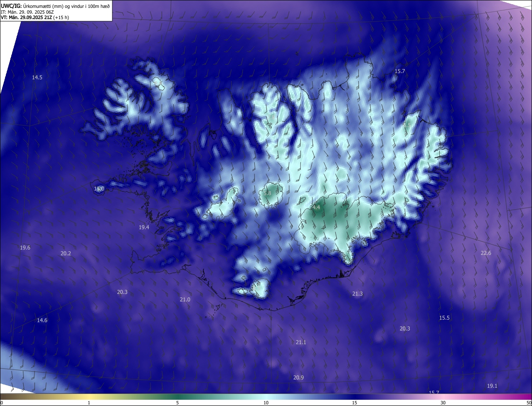Click the 14.6 value label
This screenshot has width=532, height=406.
[42, 320]
